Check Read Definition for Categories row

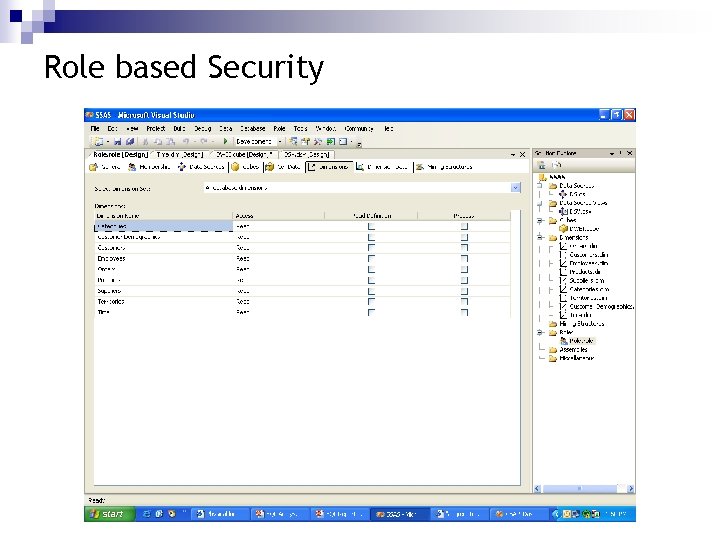point(371,226)
